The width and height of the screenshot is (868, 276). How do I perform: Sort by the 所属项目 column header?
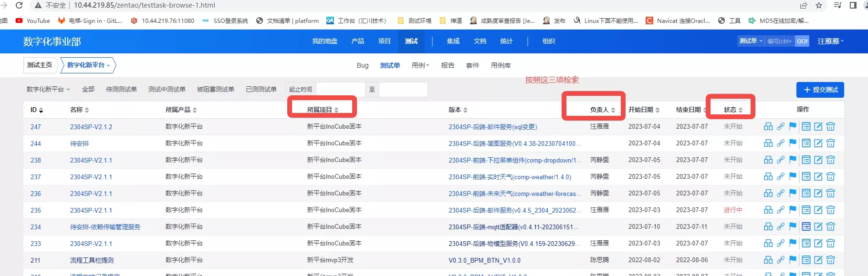click(323, 110)
